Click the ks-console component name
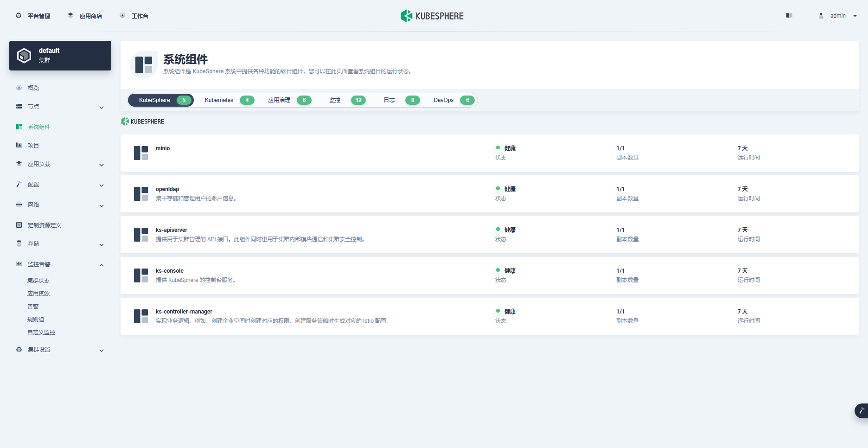 click(170, 271)
